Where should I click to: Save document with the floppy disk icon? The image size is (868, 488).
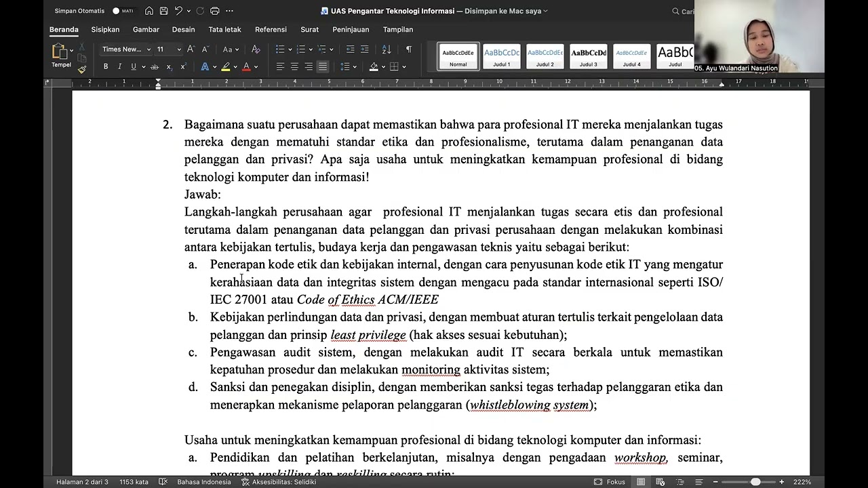(x=163, y=11)
